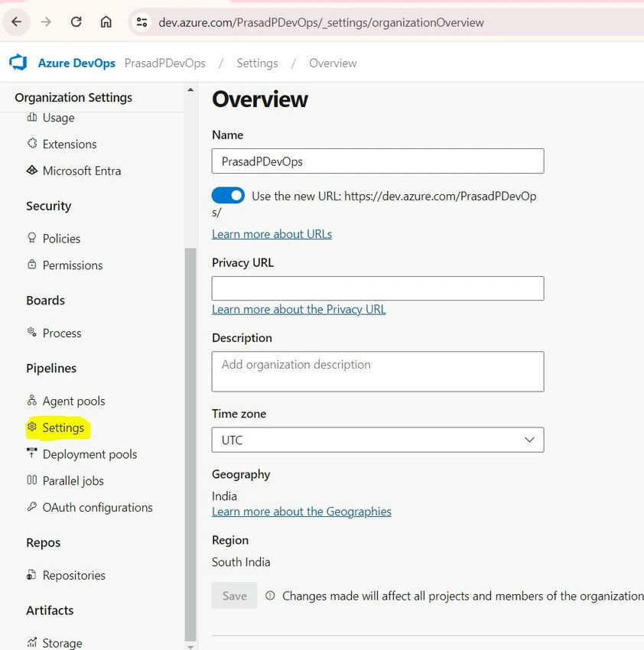Click the Policies lightbulb icon
The image size is (644, 650).
32,238
